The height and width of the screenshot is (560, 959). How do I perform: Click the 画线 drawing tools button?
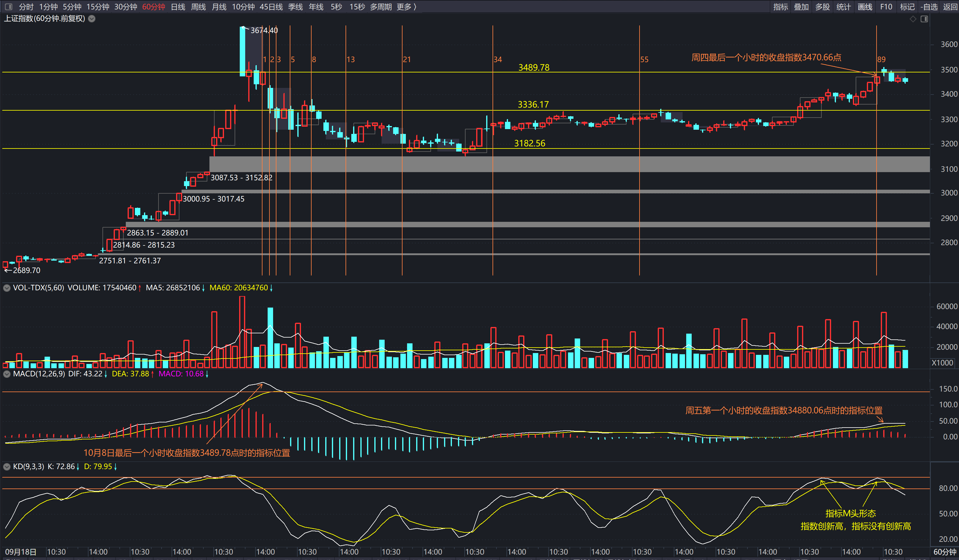coord(865,7)
